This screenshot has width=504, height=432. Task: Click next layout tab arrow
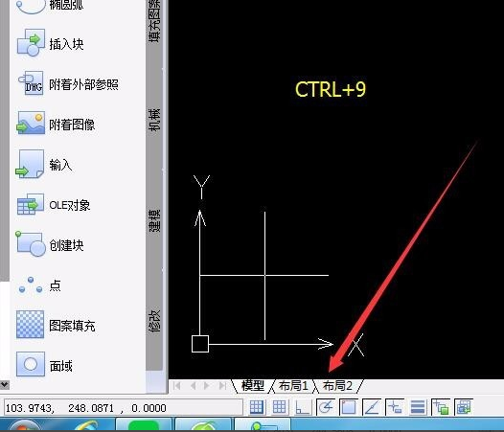[206, 386]
